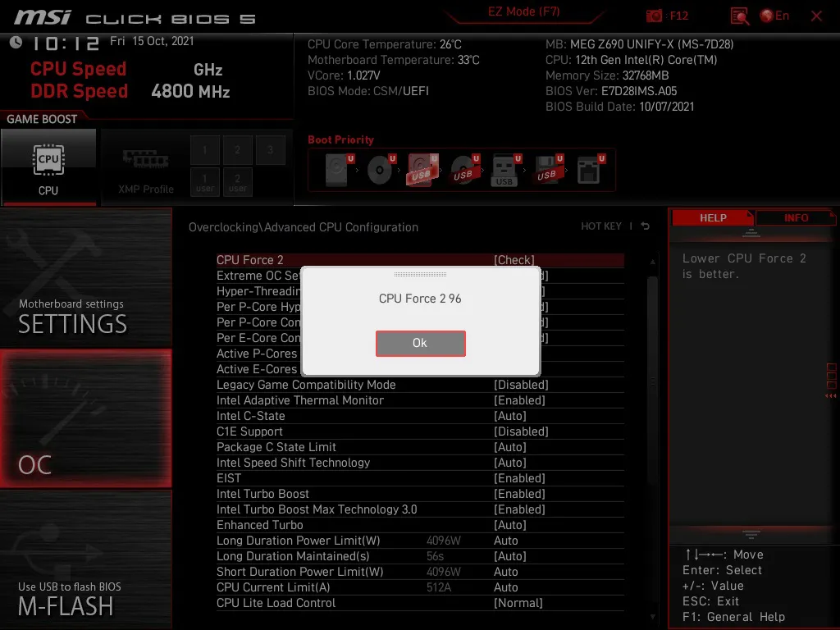The height and width of the screenshot is (630, 840).
Task: Toggle XMP profile 2 button
Action: [237, 150]
